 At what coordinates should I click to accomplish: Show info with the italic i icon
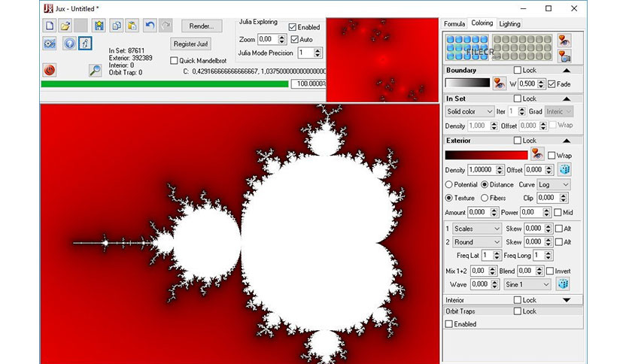pos(85,44)
